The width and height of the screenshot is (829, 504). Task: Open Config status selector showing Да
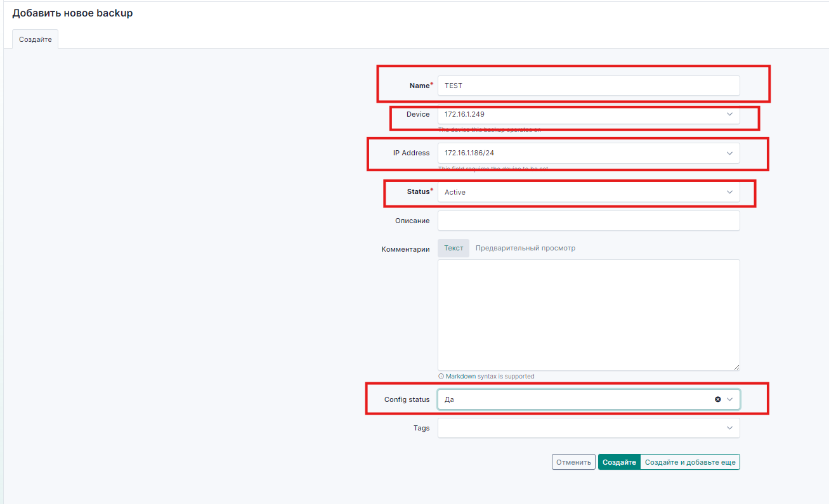pyautogui.click(x=571, y=399)
